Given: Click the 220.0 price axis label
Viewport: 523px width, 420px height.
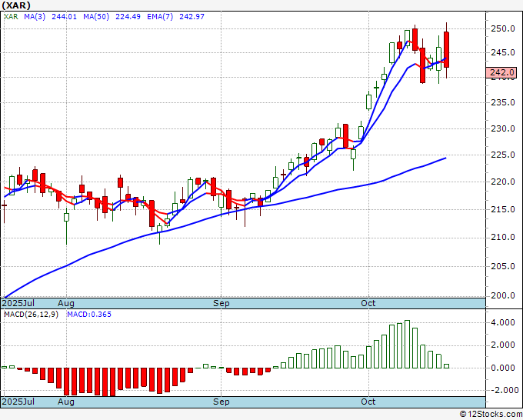Looking at the screenshot, I should click(503, 182).
